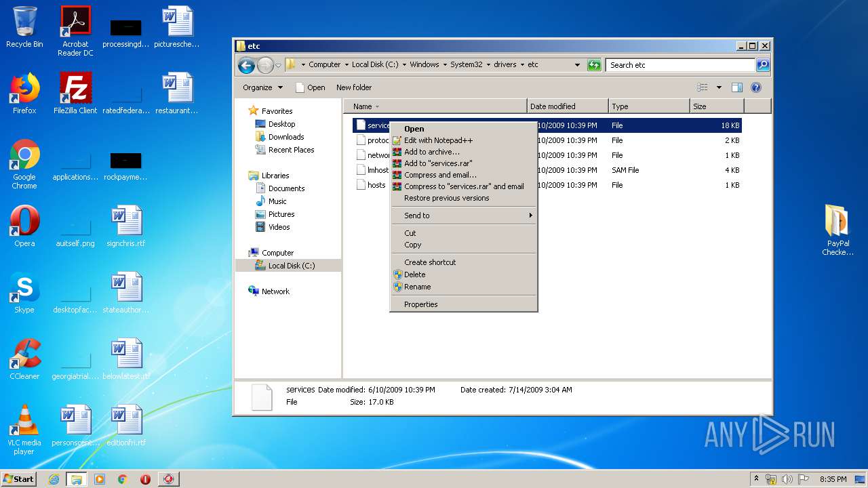Open the Recycle Bin desktop icon

[x=24, y=27]
